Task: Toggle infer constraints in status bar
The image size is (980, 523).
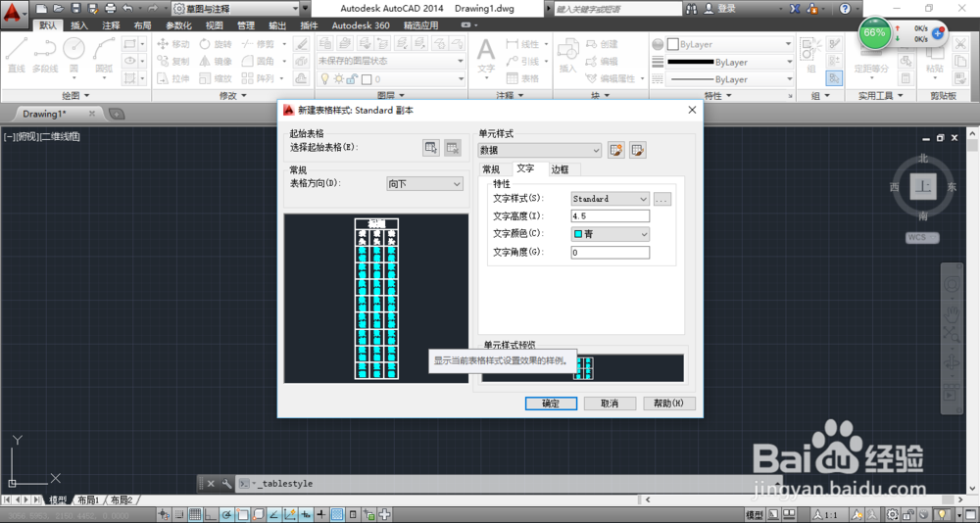Action: [x=163, y=515]
